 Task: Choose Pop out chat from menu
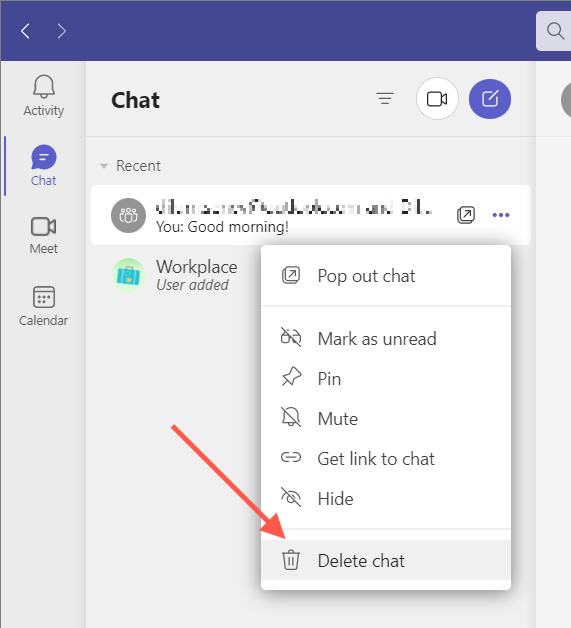386,276
